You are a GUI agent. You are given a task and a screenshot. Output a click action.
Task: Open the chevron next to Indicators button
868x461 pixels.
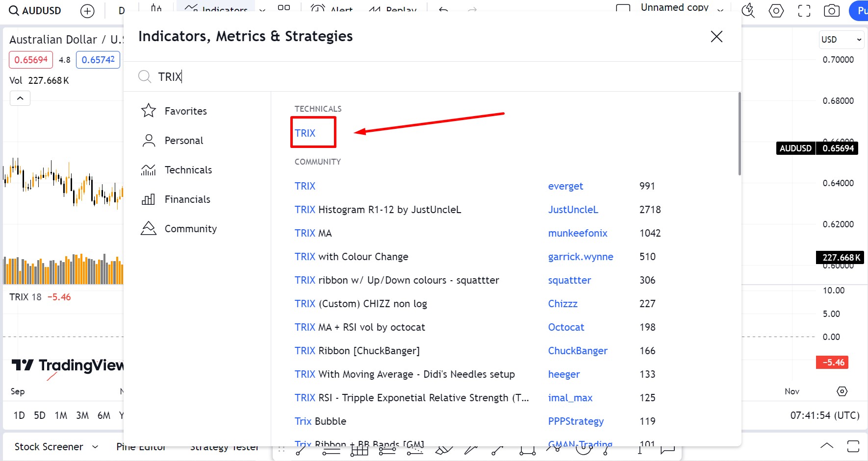(262, 10)
